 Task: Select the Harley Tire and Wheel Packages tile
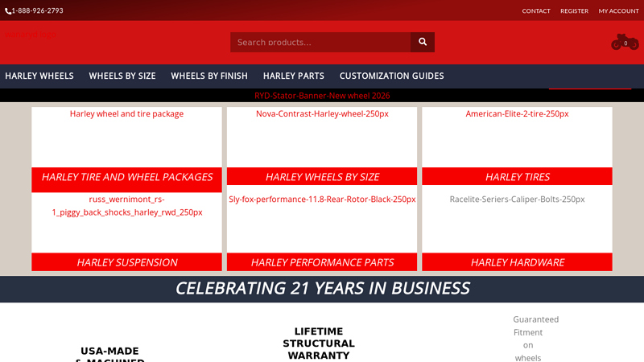pyautogui.click(x=126, y=177)
